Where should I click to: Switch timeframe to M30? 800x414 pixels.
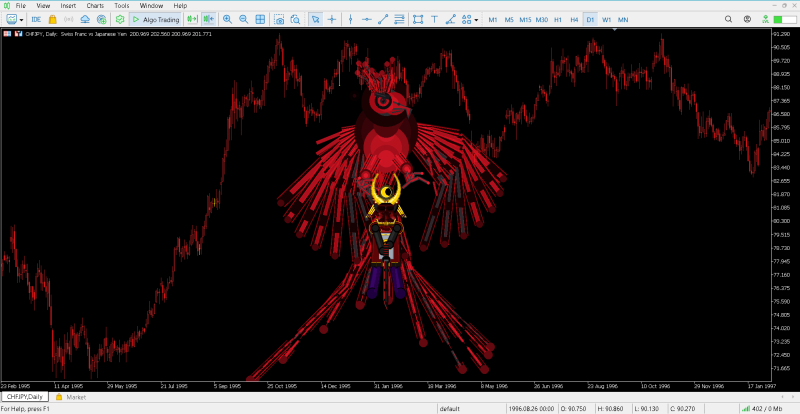(542, 20)
